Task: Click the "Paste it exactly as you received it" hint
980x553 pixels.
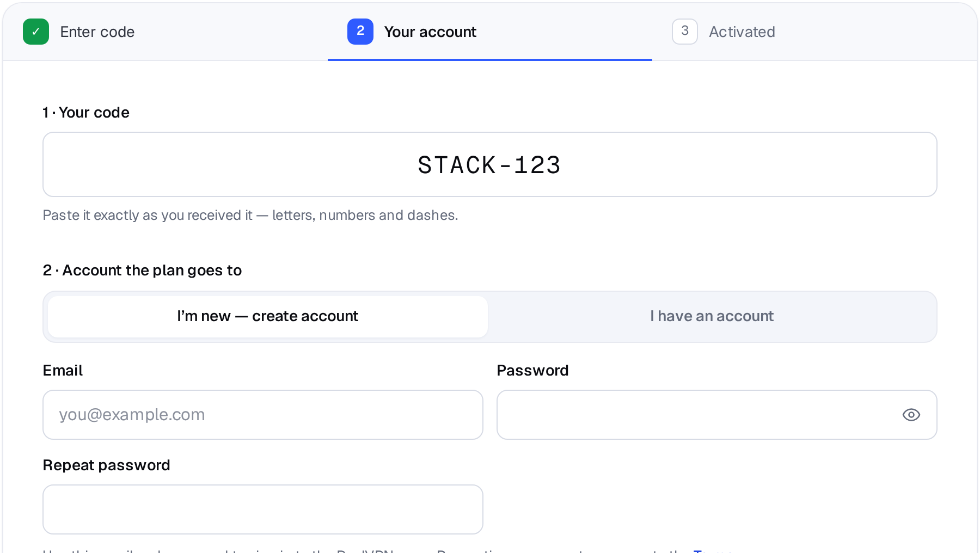Action: pos(250,215)
